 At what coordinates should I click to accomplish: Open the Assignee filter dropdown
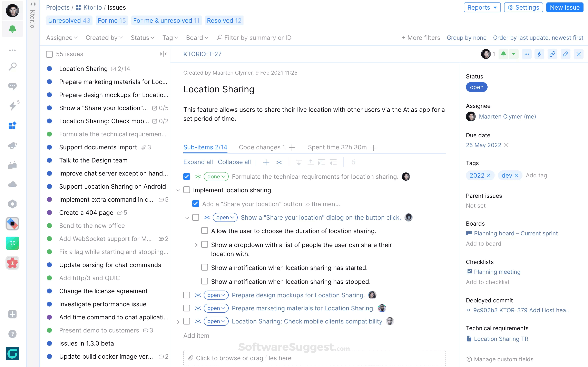[62, 38]
